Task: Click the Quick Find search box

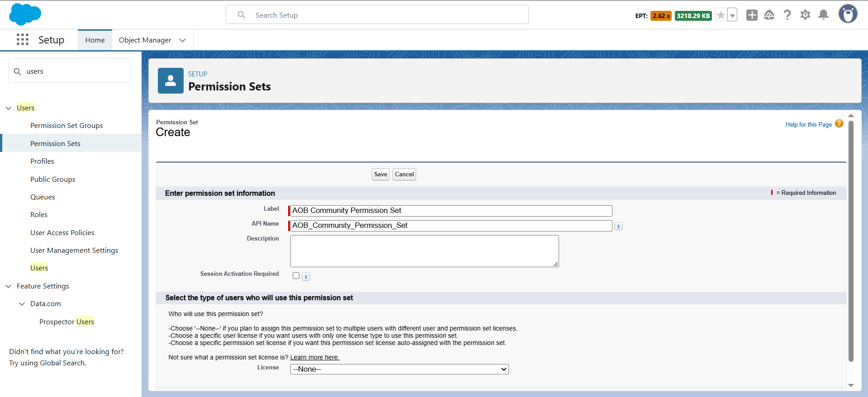Action: (x=70, y=71)
